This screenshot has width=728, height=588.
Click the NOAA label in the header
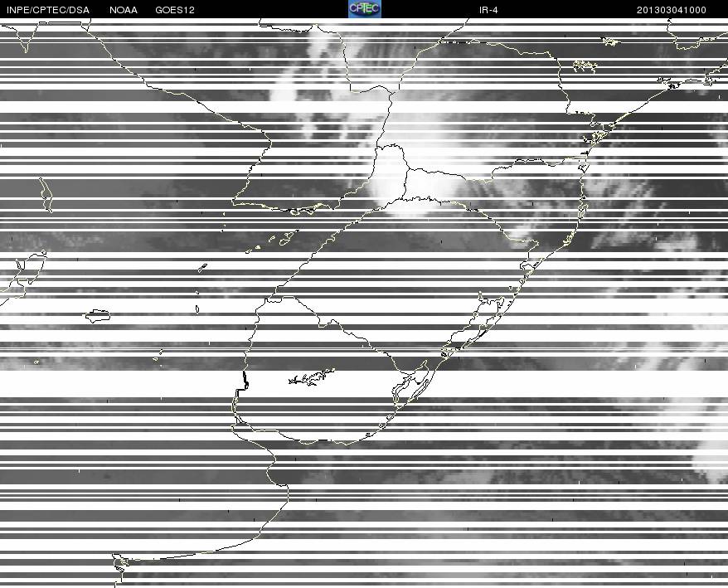[124, 10]
